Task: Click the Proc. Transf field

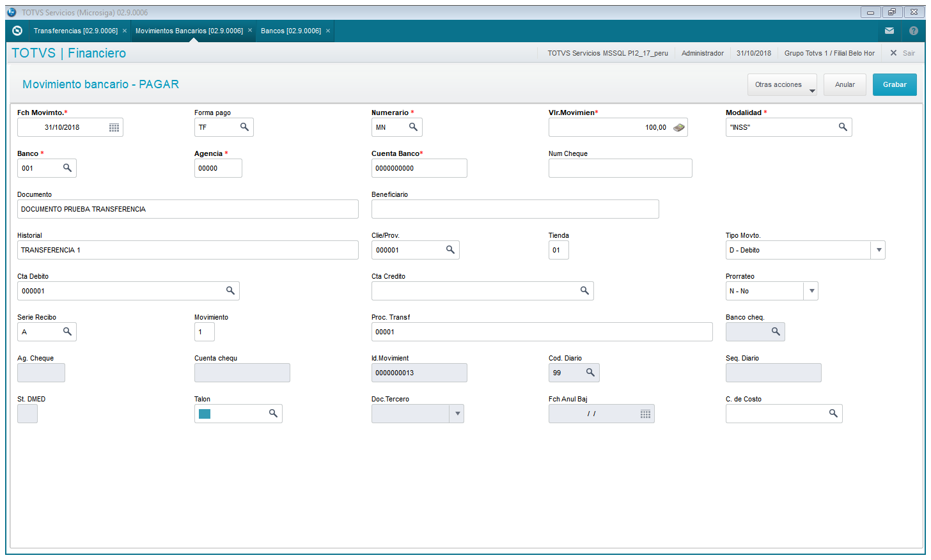Action: point(542,332)
